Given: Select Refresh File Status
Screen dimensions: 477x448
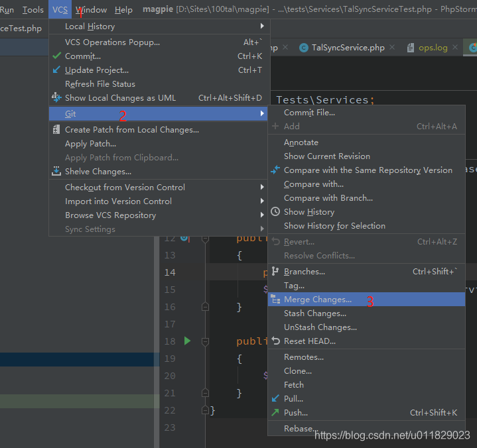Looking at the screenshot, I should coord(158,84).
